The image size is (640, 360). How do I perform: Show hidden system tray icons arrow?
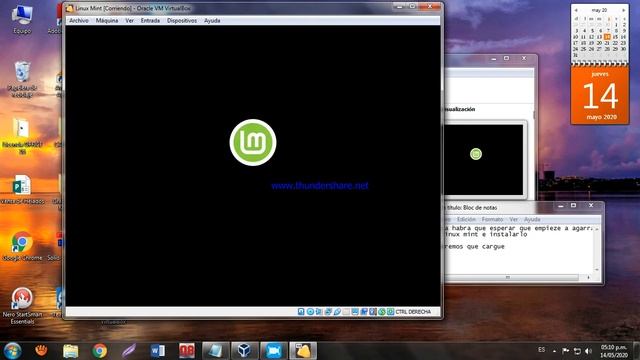click(x=554, y=351)
